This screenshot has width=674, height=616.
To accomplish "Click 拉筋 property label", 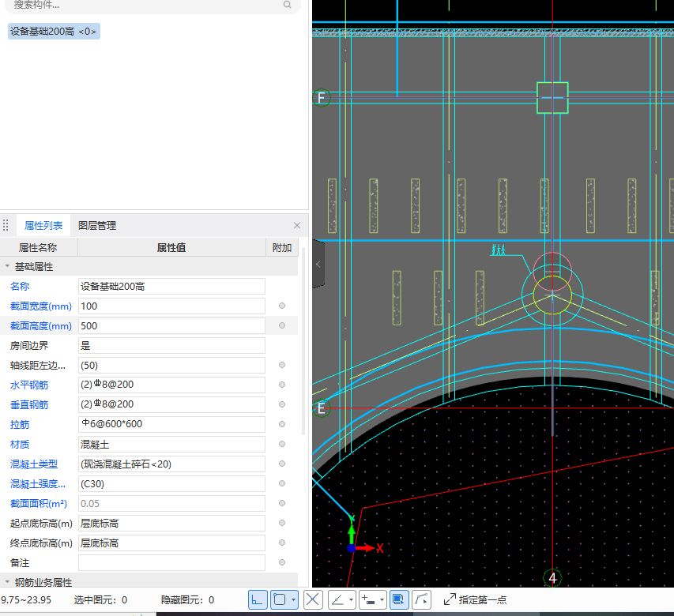I will coord(20,425).
